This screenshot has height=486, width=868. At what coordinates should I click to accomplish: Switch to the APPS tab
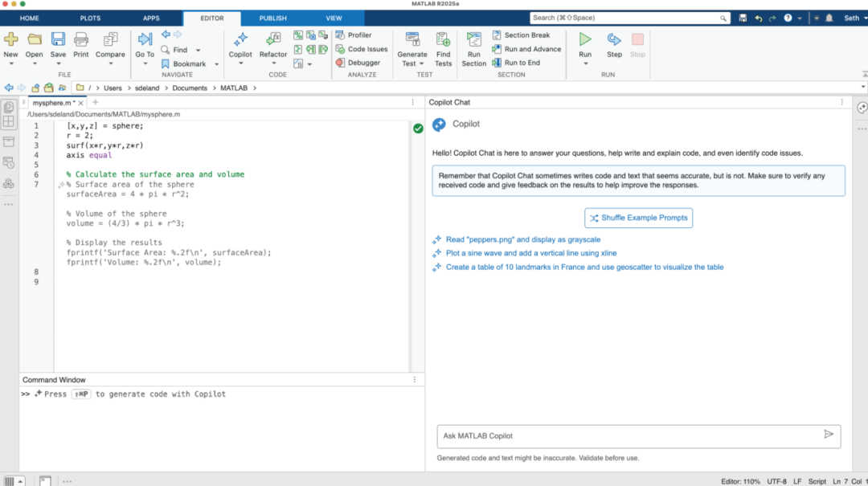pos(151,18)
